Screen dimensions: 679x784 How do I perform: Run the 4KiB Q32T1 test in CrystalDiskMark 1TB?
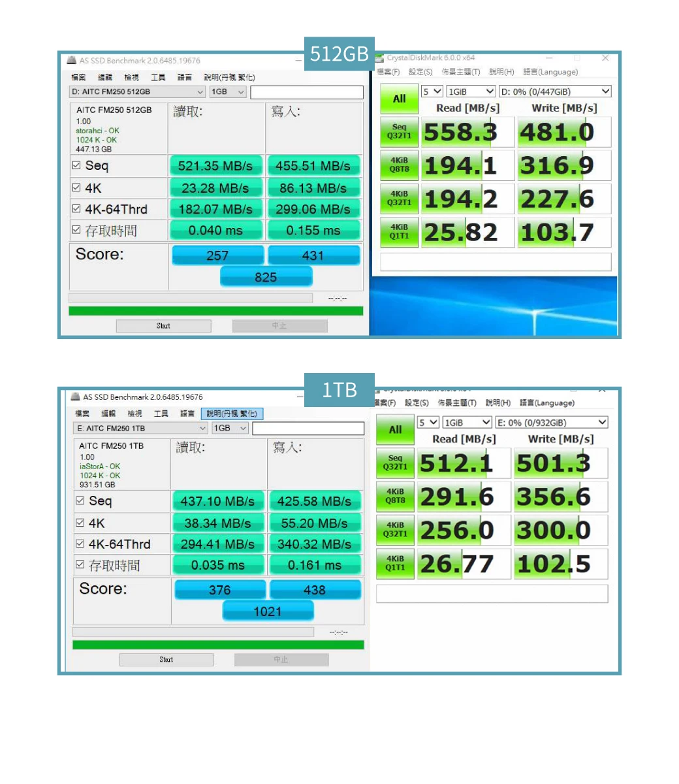click(x=394, y=530)
